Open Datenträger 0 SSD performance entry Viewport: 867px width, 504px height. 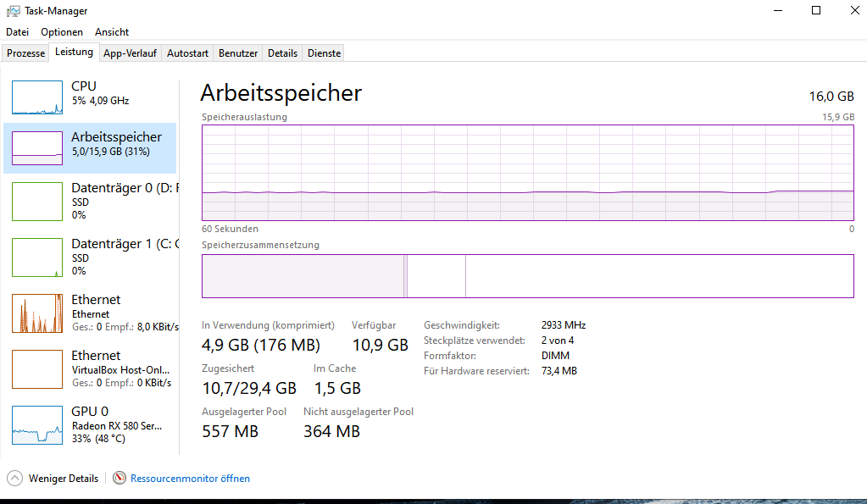tap(90, 201)
